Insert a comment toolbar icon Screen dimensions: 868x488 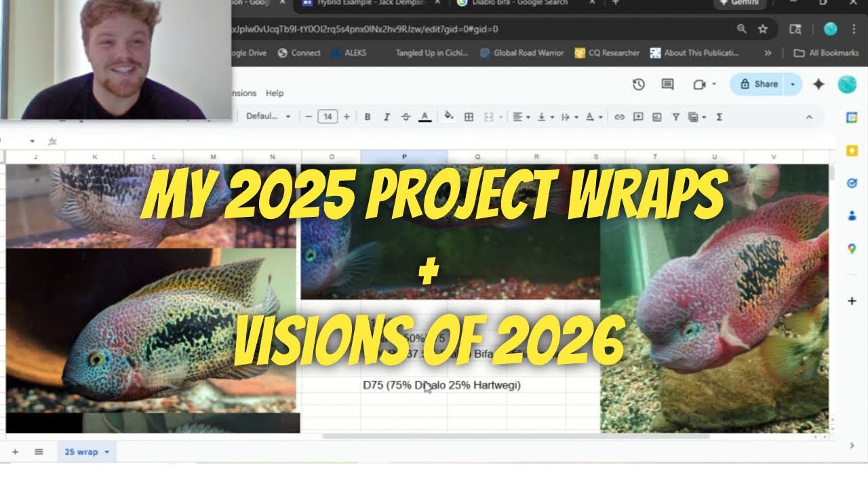click(638, 117)
